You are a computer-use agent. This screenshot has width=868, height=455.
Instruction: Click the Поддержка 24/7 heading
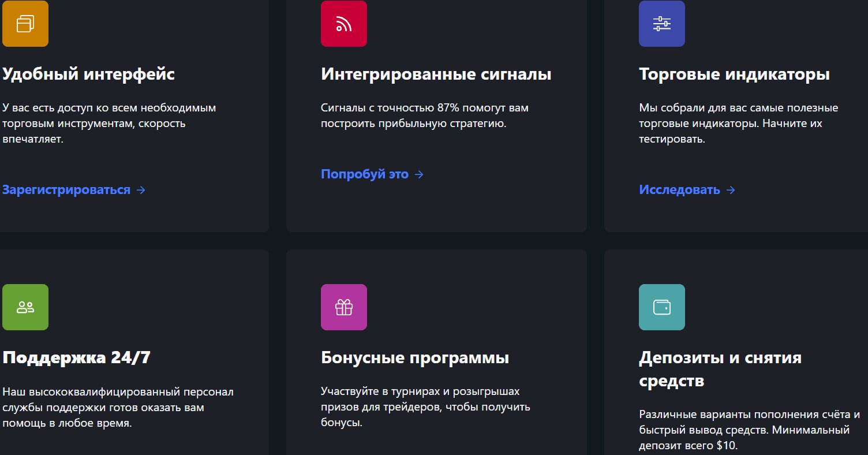76,358
